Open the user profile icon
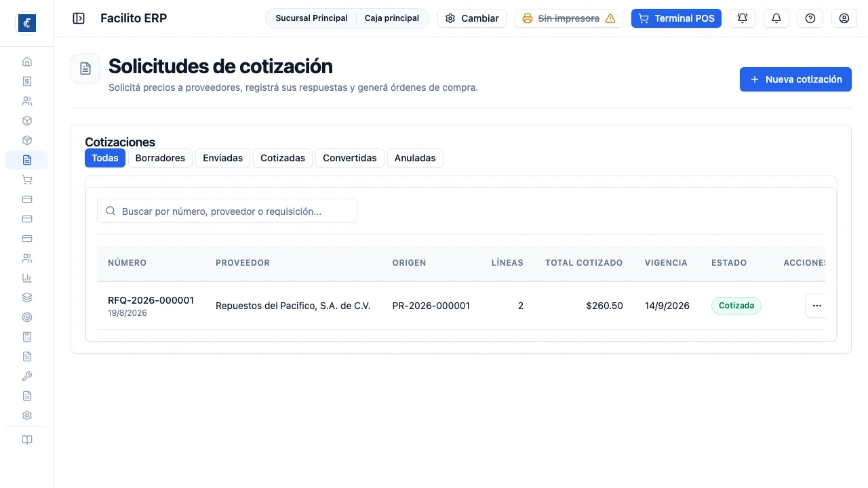The width and height of the screenshot is (868, 488). 844,18
